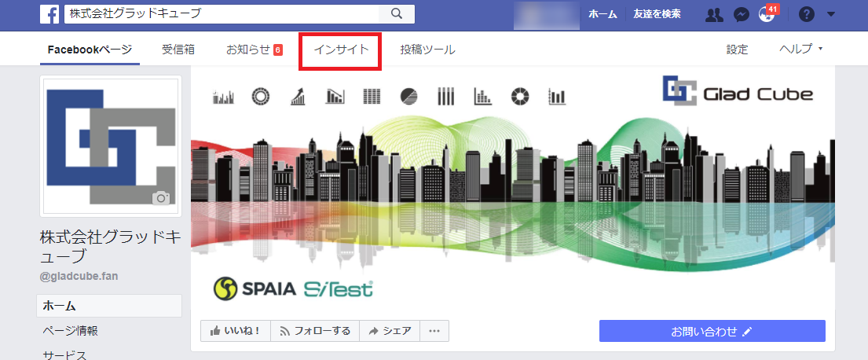Expand the account menu dropdown arrow
868x360 pixels.
point(831,15)
